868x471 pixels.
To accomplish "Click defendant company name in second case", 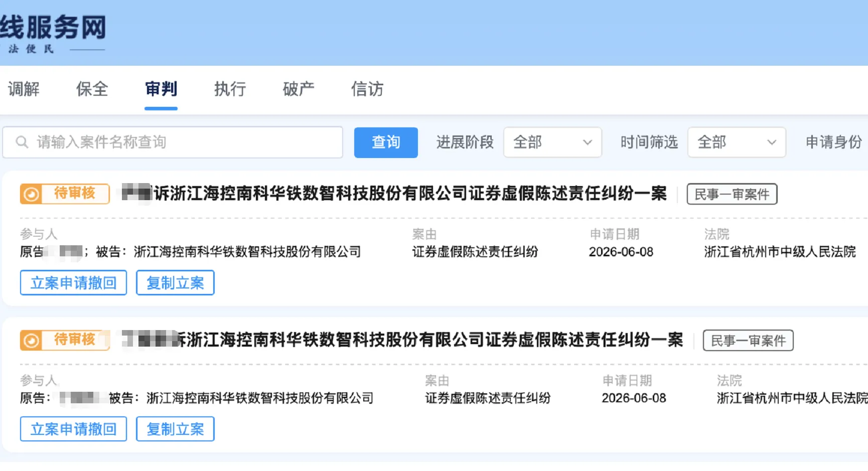I will click(x=260, y=398).
